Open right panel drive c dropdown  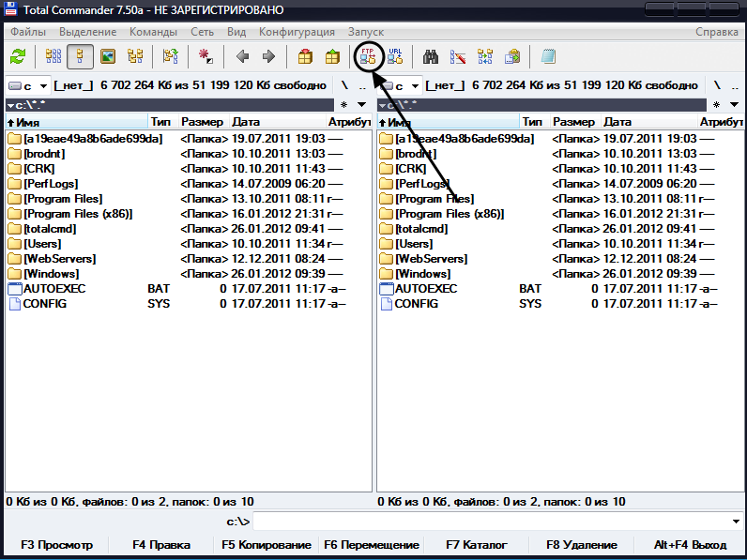pos(400,85)
